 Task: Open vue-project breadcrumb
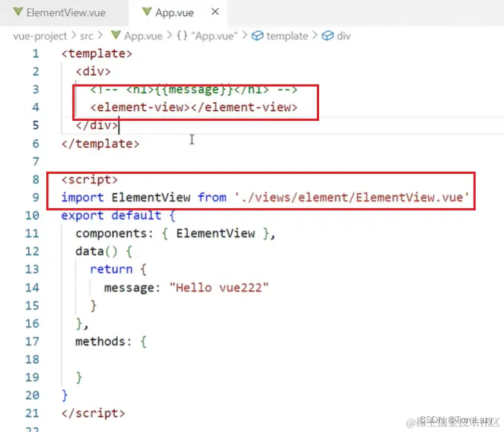(x=40, y=36)
